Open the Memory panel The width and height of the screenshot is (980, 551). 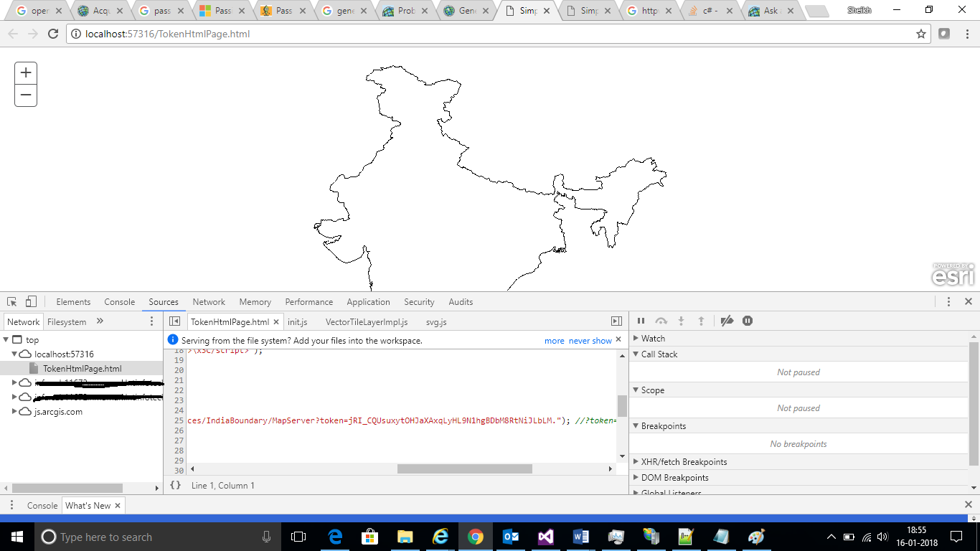(255, 302)
